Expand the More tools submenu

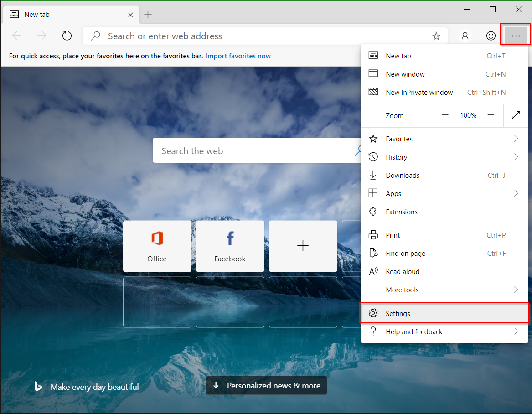click(x=444, y=290)
